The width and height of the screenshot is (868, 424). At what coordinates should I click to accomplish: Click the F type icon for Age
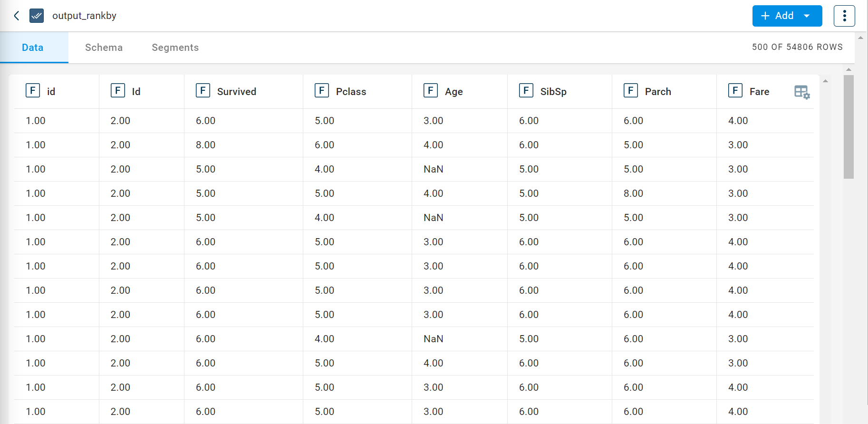coord(431,91)
